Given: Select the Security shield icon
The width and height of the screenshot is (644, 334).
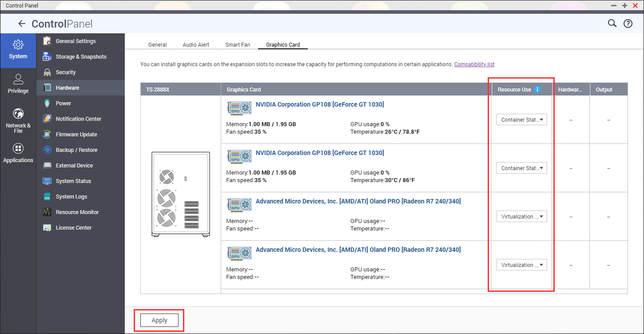Looking at the screenshot, I should pos(47,72).
